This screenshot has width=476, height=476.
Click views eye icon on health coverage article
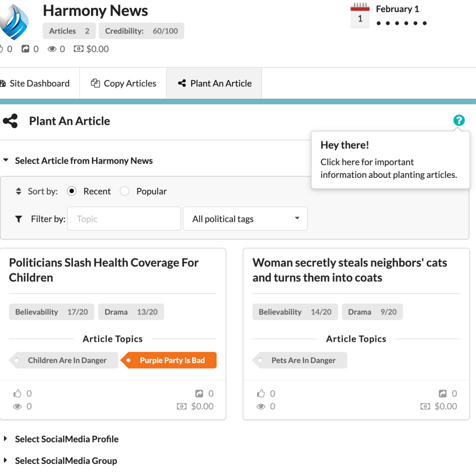click(x=18, y=406)
